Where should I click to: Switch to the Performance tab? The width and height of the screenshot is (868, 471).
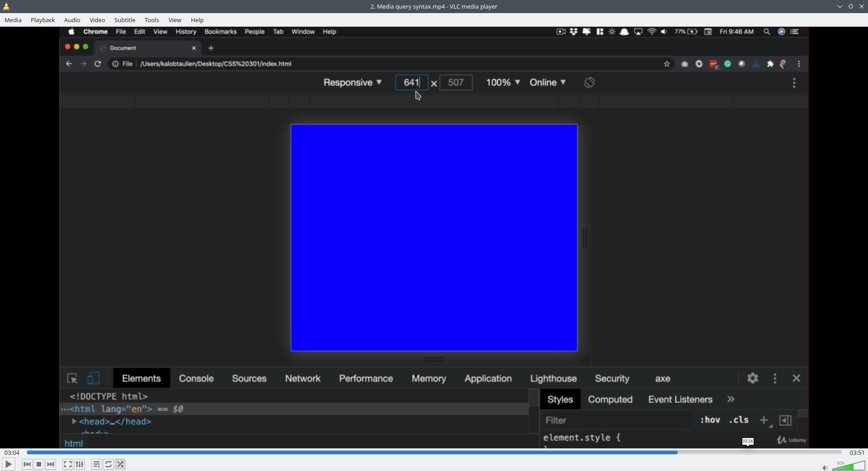[366, 378]
